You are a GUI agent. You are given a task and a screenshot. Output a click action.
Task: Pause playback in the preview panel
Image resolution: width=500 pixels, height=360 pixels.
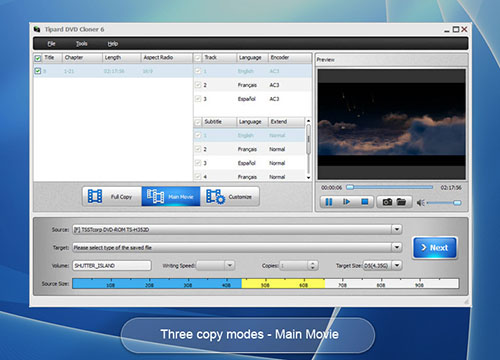pos(329,202)
